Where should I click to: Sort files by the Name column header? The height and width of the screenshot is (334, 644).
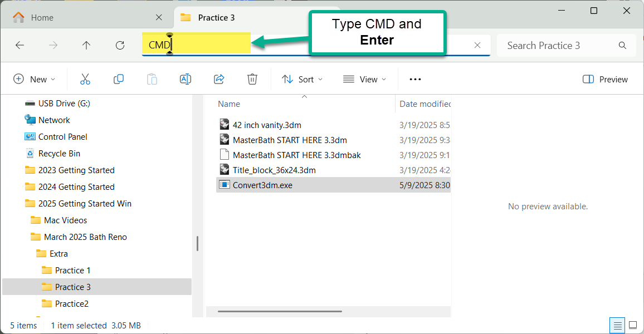click(x=229, y=104)
